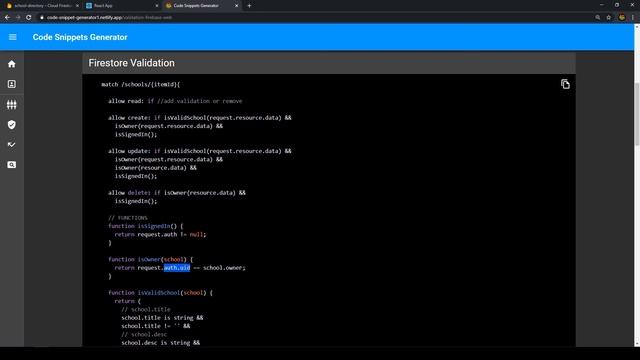Click "school.title != '' &&" line
The width and height of the screenshot is (640, 360).
point(156,326)
